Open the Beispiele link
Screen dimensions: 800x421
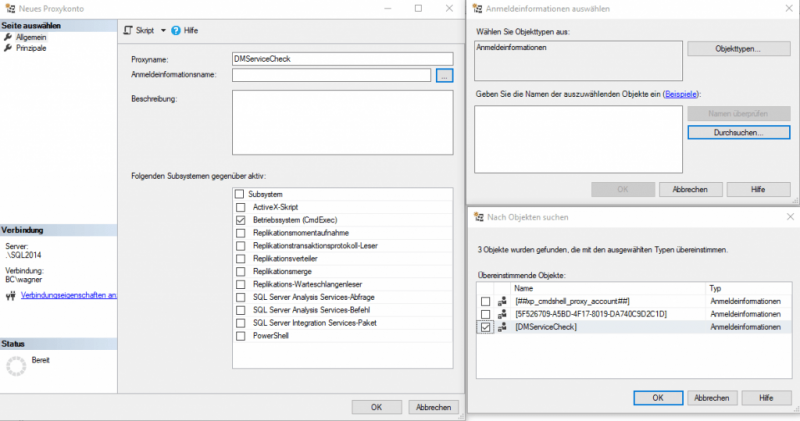(x=679, y=93)
